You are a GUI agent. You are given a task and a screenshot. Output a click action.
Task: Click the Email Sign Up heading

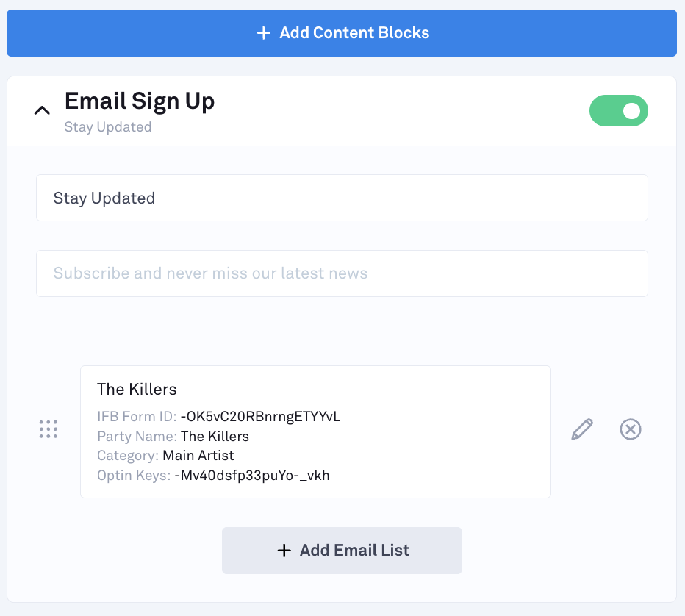[x=140, y=101]
